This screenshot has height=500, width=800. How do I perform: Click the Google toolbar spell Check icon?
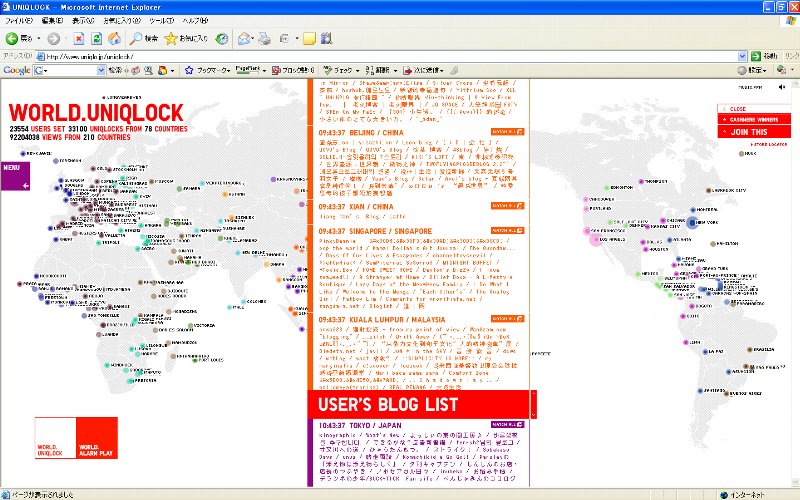point(328,70)
